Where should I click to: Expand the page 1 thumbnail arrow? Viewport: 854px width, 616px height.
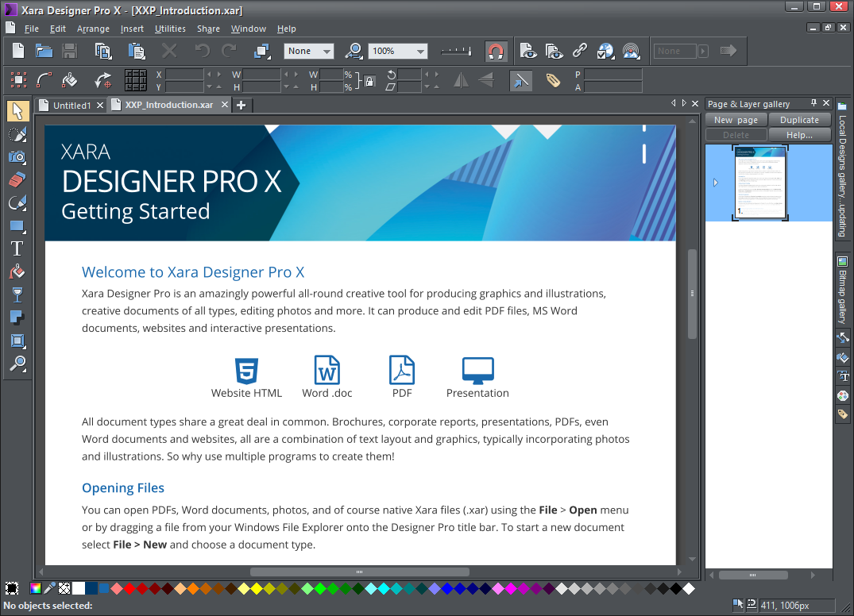(717, 181)
